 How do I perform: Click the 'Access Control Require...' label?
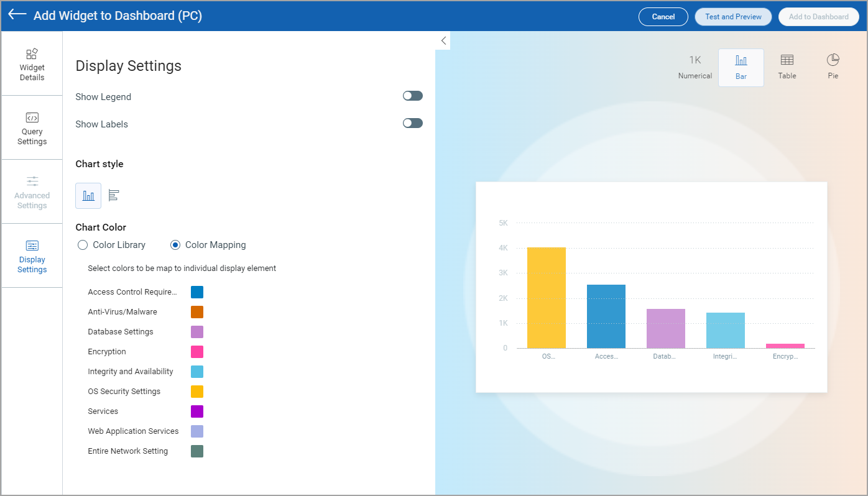click(x=132, y=292)
